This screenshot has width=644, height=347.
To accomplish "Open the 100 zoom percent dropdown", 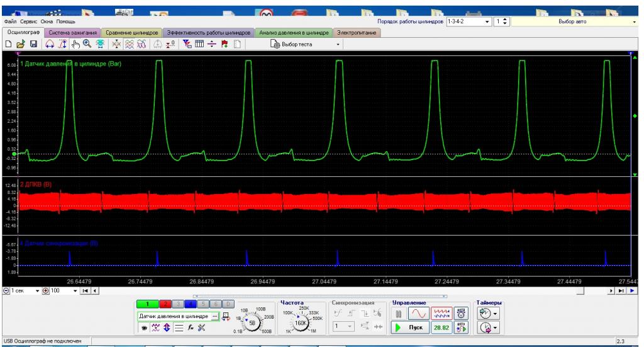I will click(75, 291).
